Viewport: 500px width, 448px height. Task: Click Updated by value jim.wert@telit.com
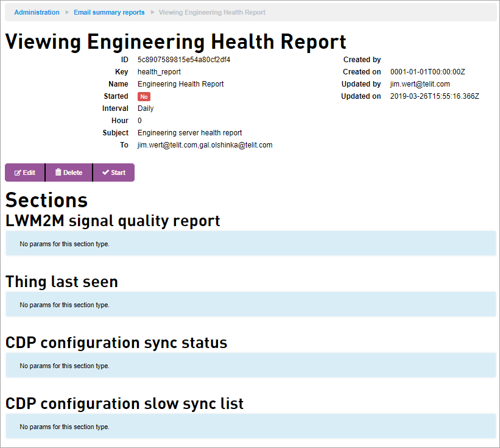click(x=420, y=84)
